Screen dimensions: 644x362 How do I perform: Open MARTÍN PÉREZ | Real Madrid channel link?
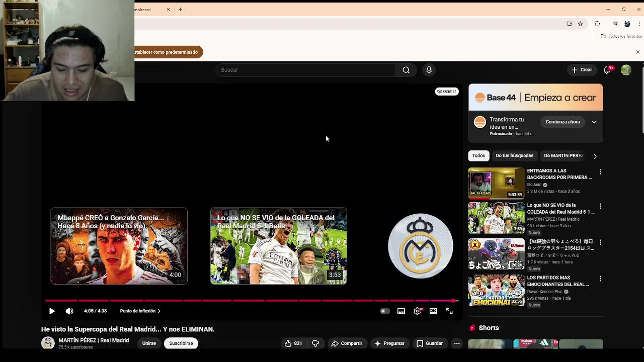point(94,340)
